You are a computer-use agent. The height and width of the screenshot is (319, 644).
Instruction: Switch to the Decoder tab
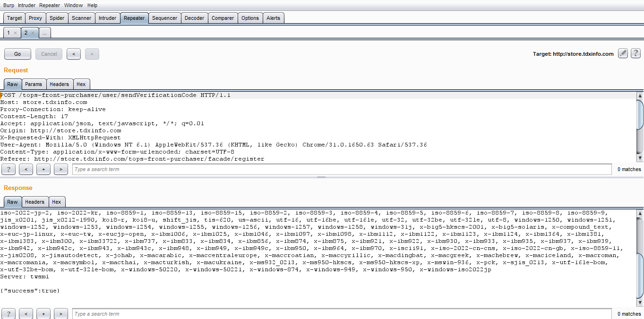(195, 18)
